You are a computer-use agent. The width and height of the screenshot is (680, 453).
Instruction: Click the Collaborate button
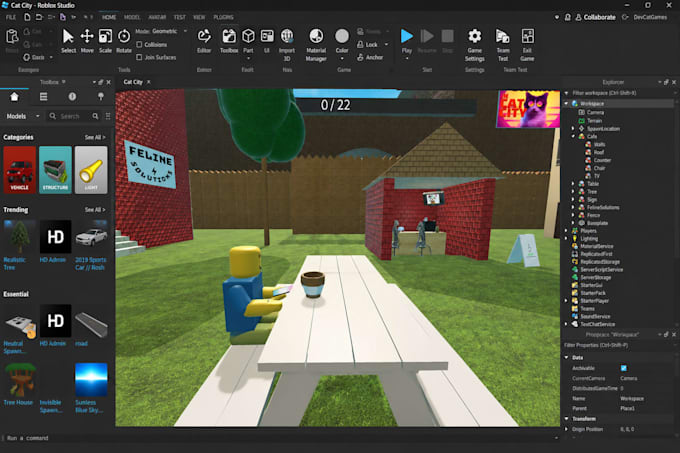coord(595,17)
